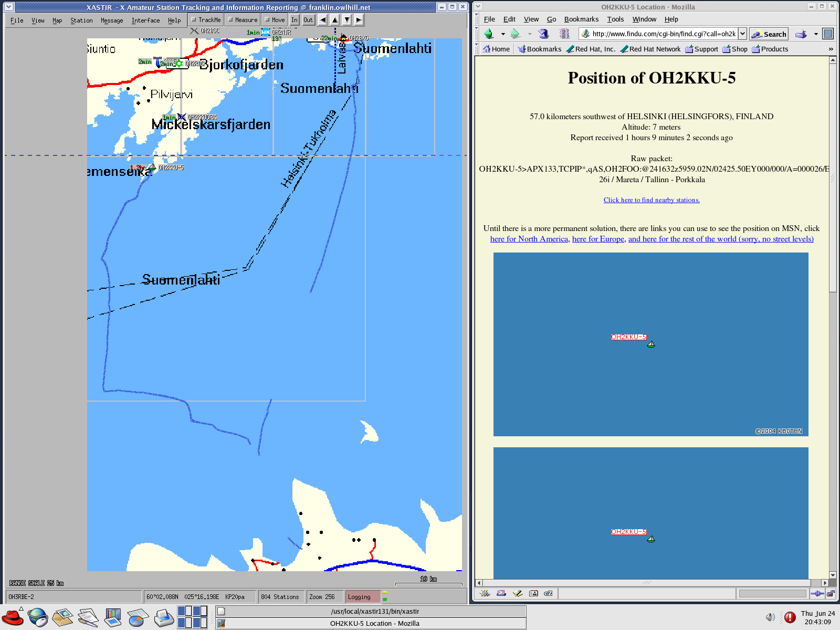Open URL history dropdown
Image resolution: width=840 pixels, height=630 pixels.
742,34
